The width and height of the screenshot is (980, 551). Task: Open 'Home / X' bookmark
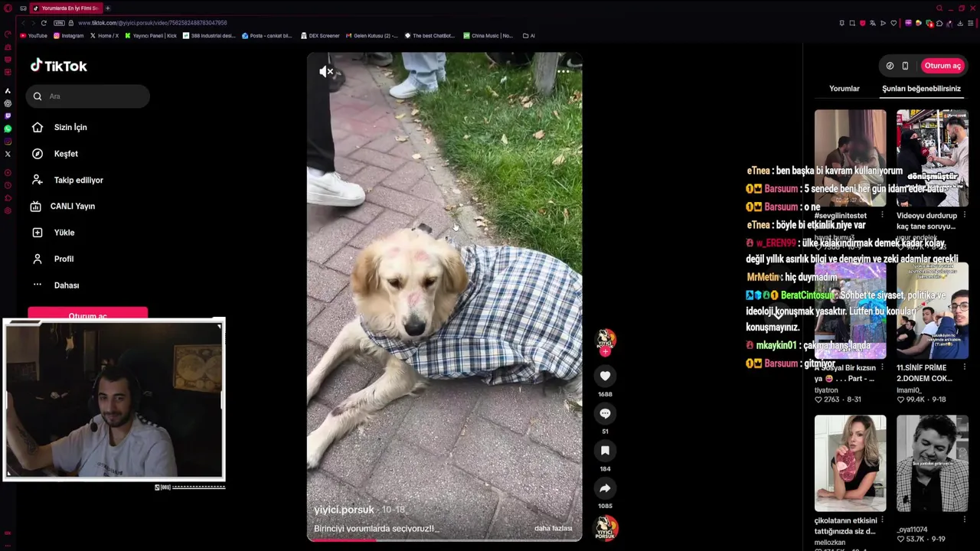pos(104,36)
